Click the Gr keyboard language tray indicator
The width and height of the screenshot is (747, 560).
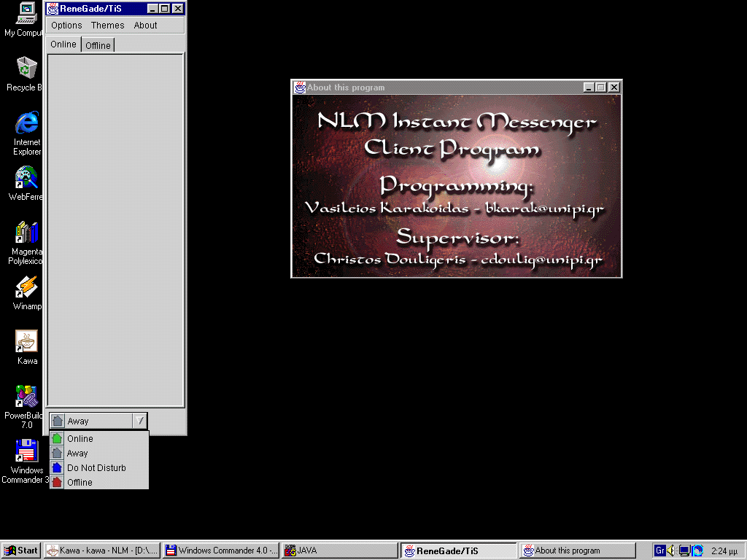tap(659, 551)
